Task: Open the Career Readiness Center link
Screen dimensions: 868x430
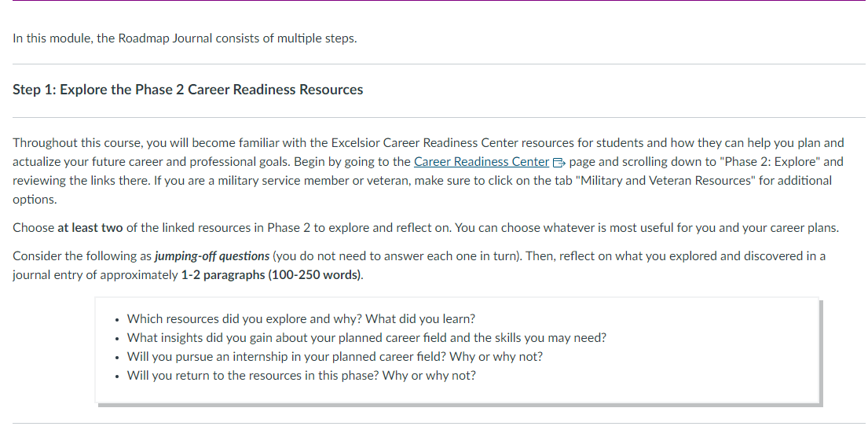Action: [x=481, y=162]
